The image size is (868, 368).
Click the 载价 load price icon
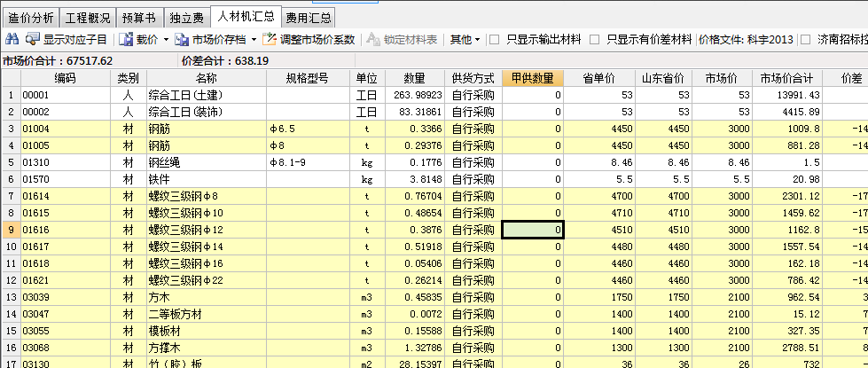tap(125, 40)
